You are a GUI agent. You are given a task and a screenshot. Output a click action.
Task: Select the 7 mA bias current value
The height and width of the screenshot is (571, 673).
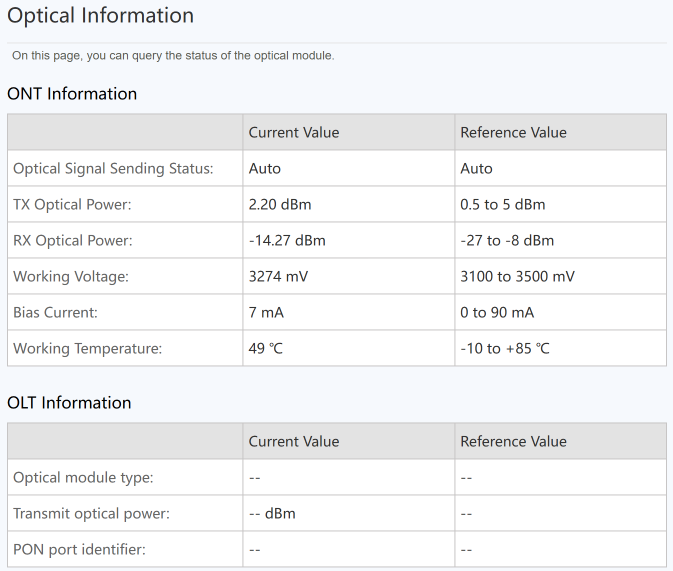point(266,313)
